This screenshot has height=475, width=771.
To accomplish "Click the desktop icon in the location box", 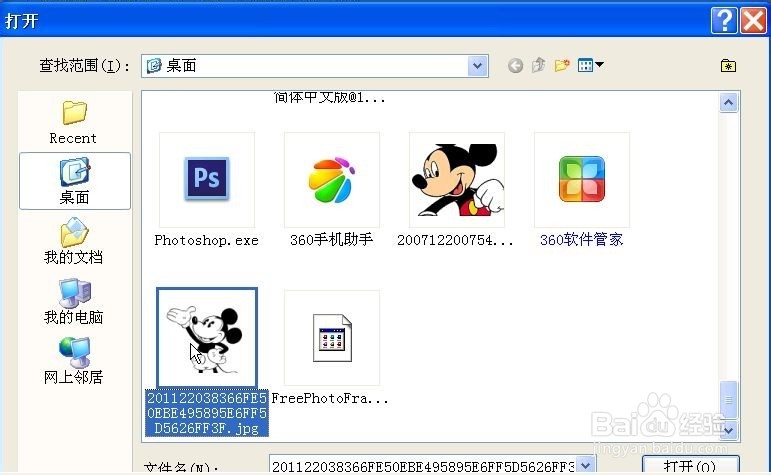I will point(154,65).
